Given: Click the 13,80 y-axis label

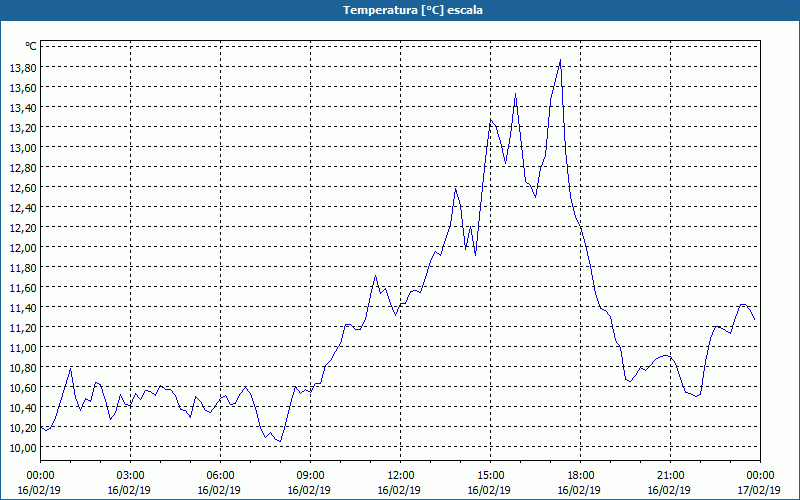Looking at the screenshot, I should 23,67.
